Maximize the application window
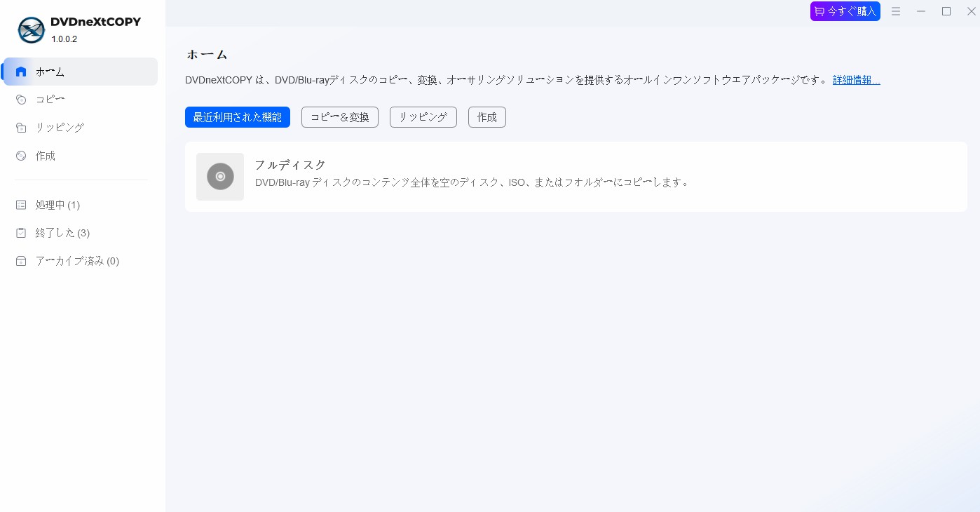 [946, 11]
